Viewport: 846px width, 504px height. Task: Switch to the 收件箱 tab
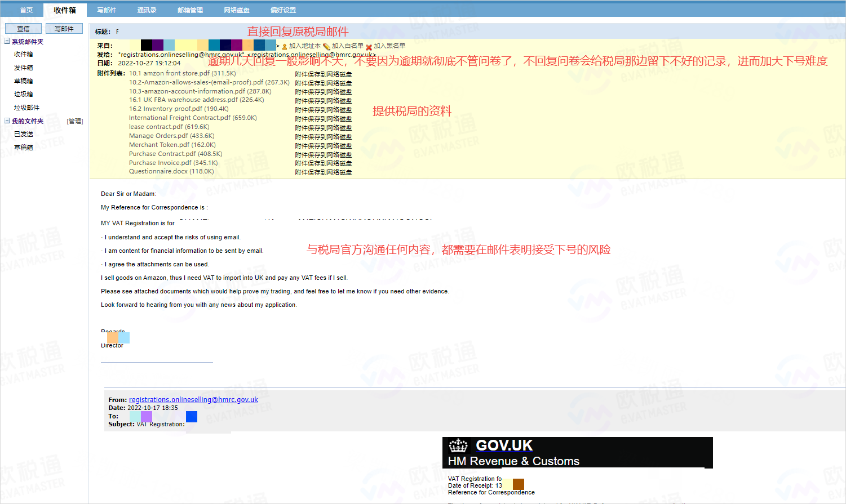click(65, 10)
